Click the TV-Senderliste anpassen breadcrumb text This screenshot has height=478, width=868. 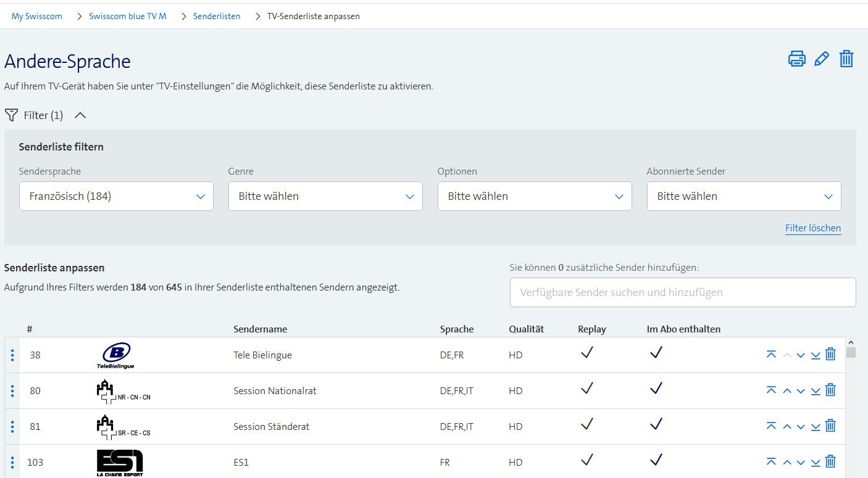pos(314,16)
